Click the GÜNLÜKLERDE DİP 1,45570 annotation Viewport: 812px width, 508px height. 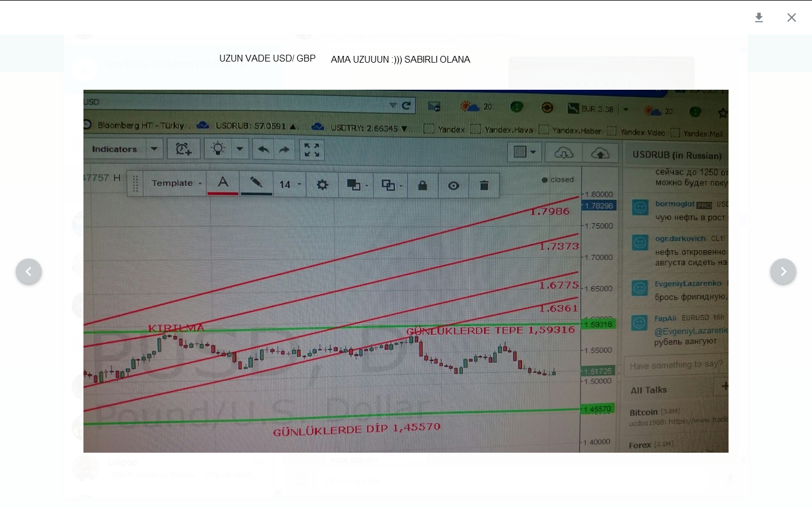(356, 430)
